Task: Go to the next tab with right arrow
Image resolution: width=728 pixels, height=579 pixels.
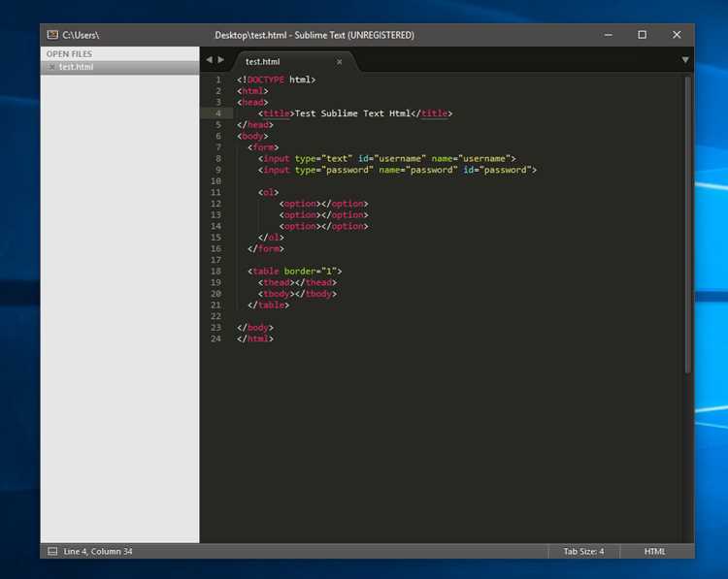Action: [221, 60]
